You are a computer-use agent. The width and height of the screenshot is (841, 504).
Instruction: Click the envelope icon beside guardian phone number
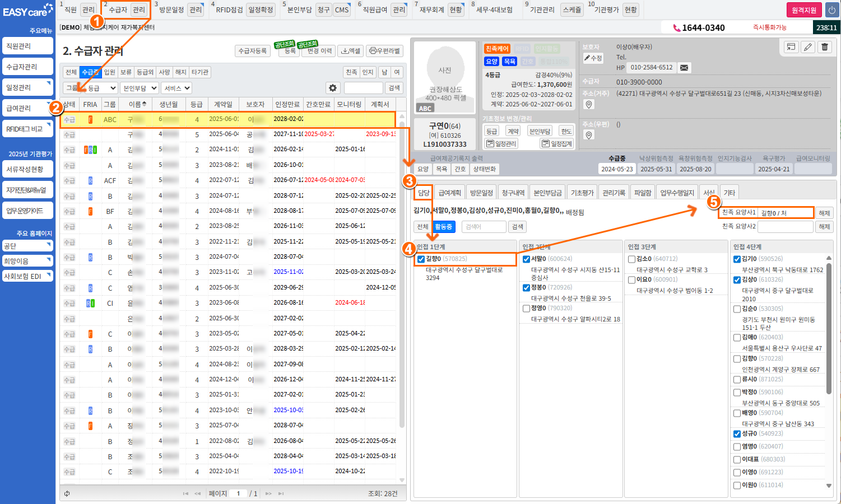(684, 68)
